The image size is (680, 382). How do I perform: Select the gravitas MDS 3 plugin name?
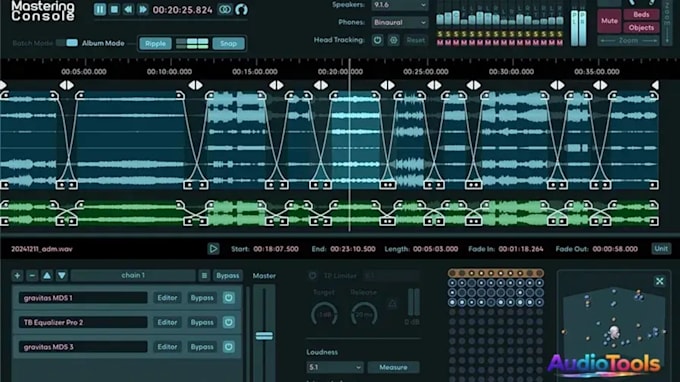tap(83, 346)
